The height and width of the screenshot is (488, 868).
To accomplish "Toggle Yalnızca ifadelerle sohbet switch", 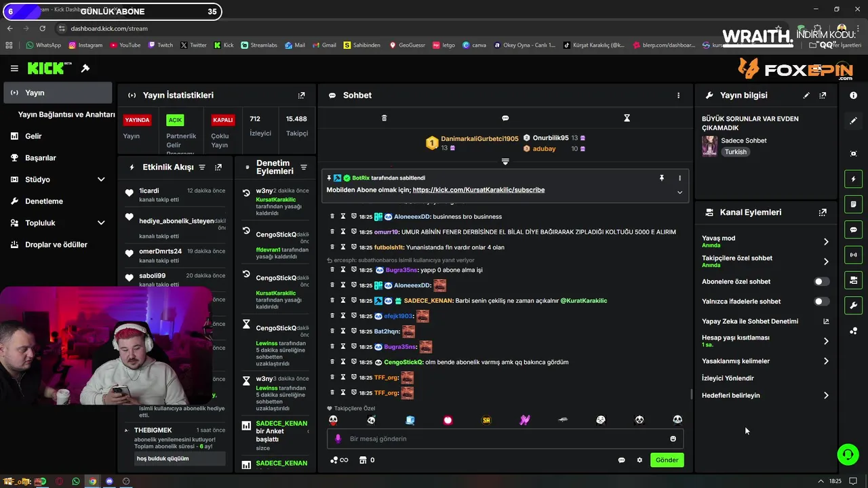I will tap(821, 301).
